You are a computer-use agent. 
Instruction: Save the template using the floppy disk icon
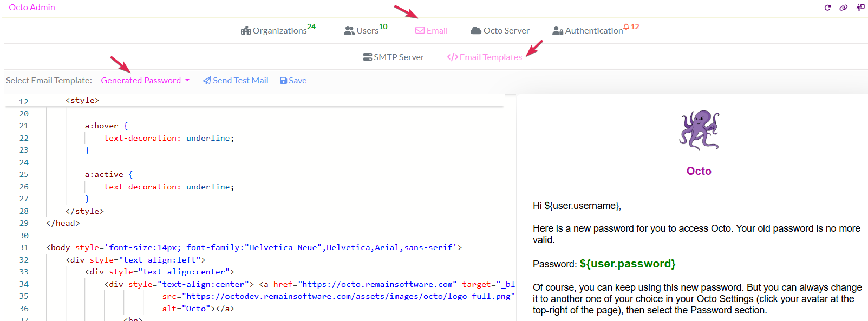(283, 81)
